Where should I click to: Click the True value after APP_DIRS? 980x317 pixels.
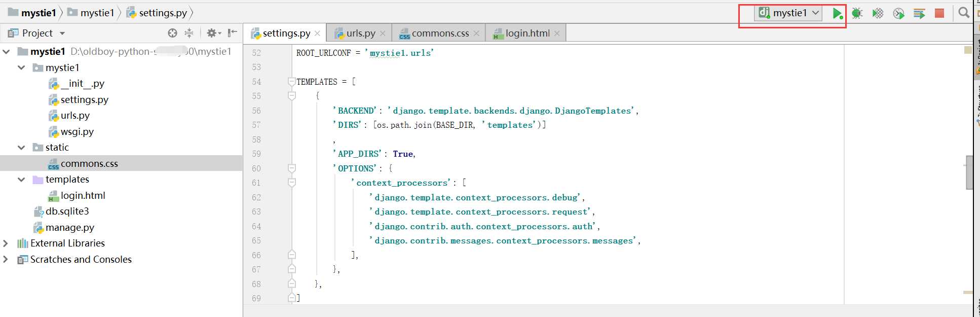coord(403,154)
